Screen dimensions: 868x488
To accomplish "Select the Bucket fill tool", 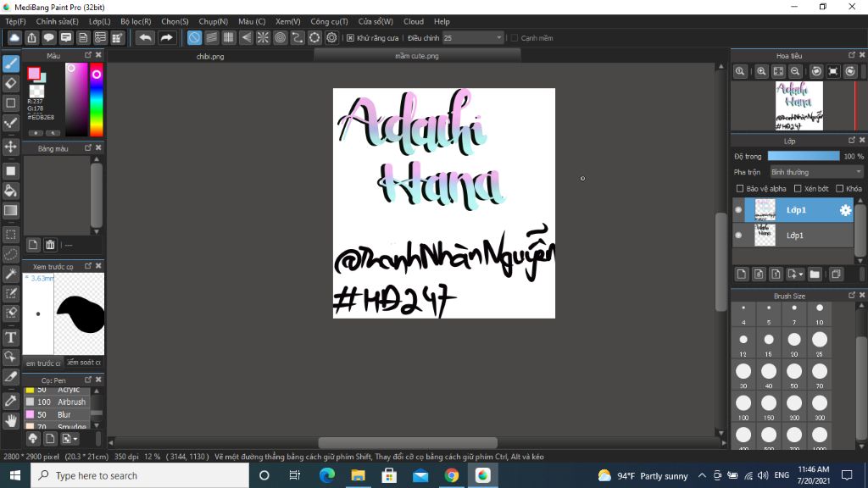I will [10, 191].
